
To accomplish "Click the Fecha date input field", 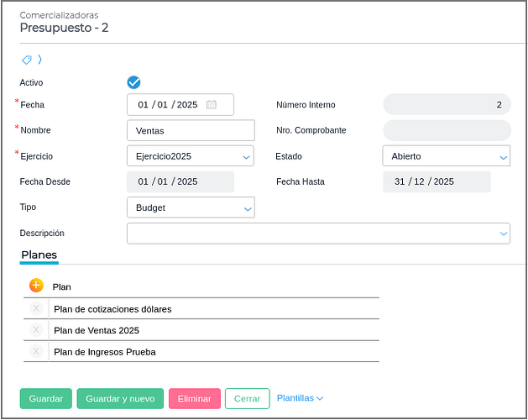I will click(180, 104).
